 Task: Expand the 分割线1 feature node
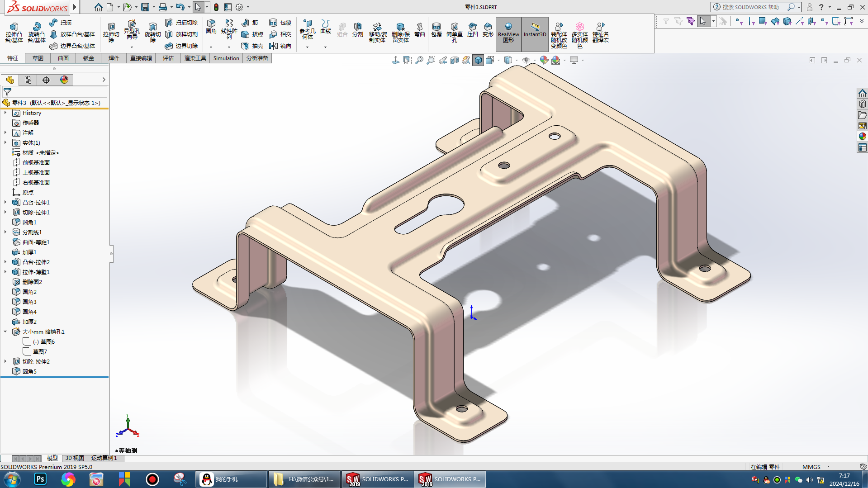click(x=5, y=232)
